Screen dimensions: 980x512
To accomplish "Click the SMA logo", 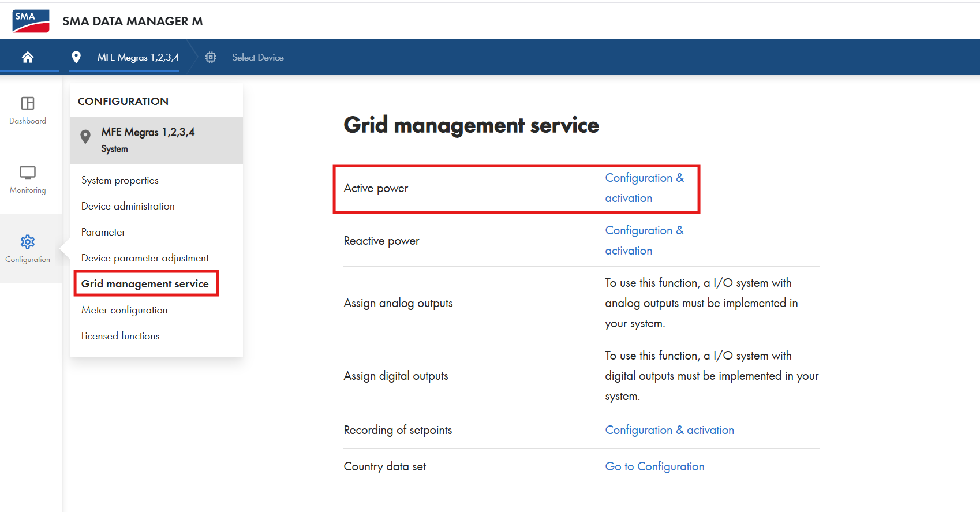I will (31, 21).
